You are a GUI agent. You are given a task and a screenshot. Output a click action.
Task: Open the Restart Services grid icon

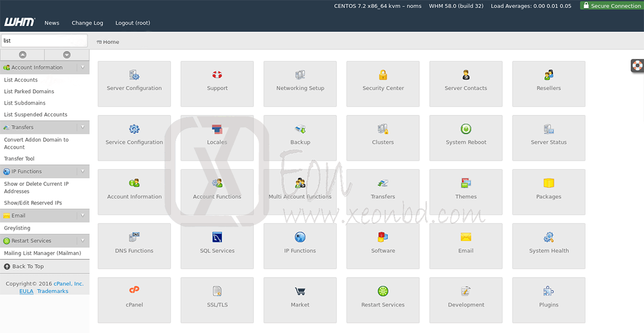pos(383,300)
